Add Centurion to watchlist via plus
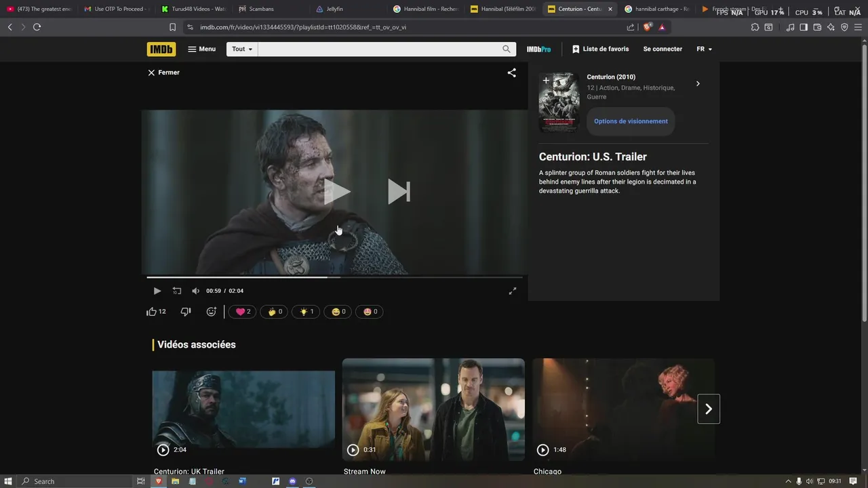 click(546, 81)
